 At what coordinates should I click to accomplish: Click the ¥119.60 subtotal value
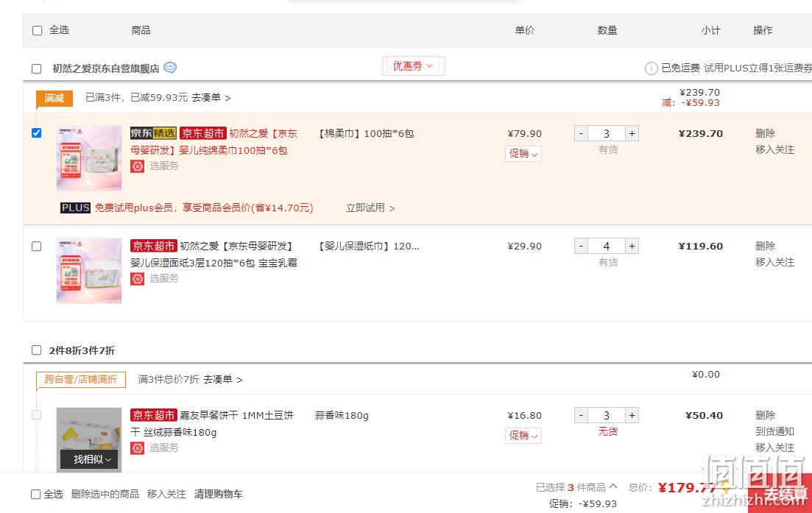click(x=701, y=246)
